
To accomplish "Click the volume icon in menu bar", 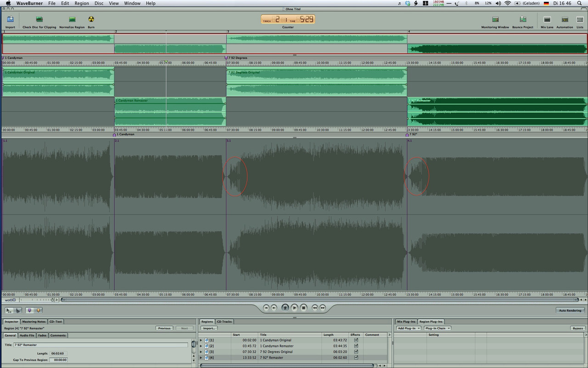I will (498, 3).
